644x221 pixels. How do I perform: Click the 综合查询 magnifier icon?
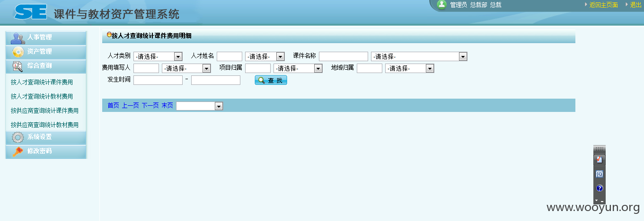(18, 66)
